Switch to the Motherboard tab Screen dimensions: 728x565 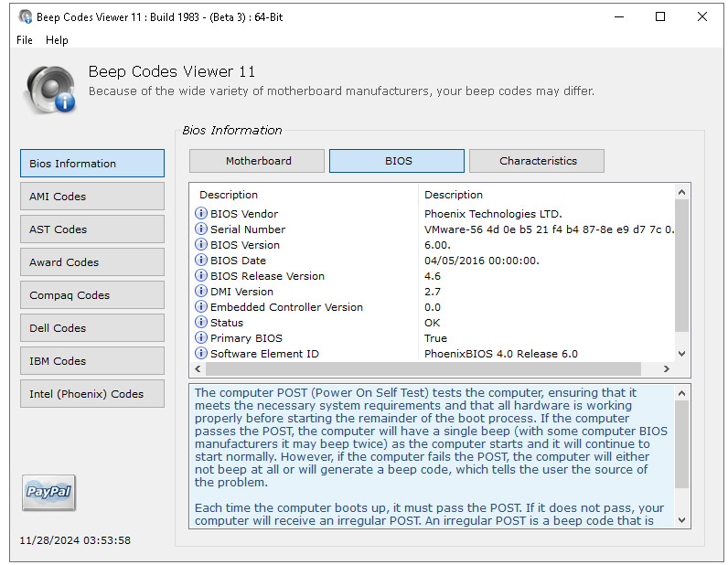[x=257, y=161]
